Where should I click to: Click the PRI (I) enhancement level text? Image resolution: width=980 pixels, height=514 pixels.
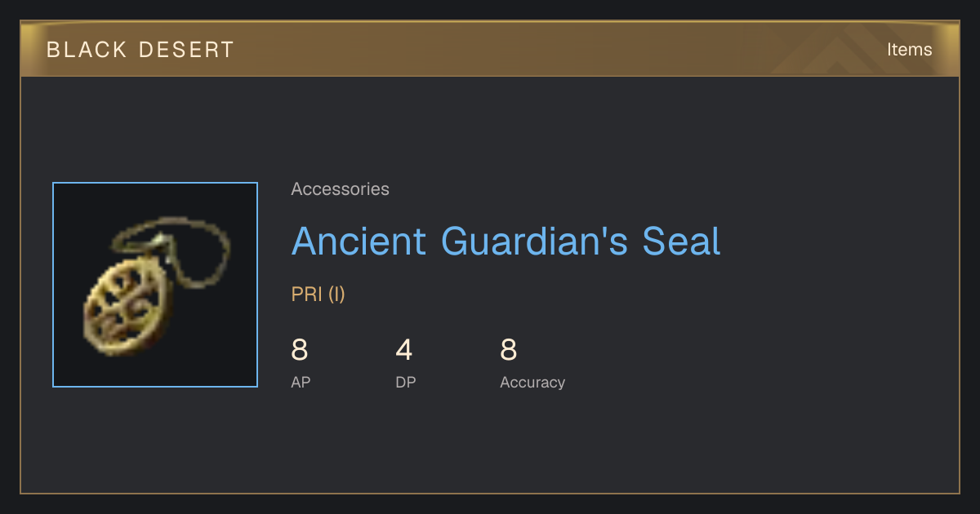click(318, 295)
